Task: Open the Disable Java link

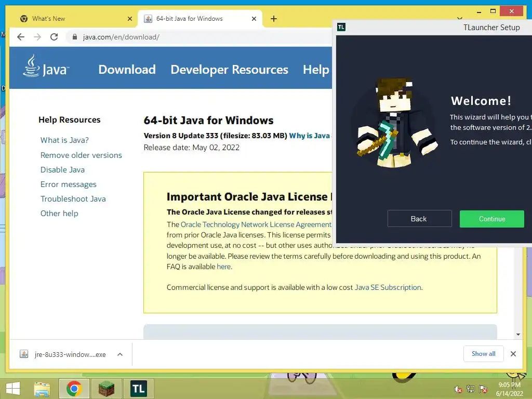Action: (x=62, y=170)
